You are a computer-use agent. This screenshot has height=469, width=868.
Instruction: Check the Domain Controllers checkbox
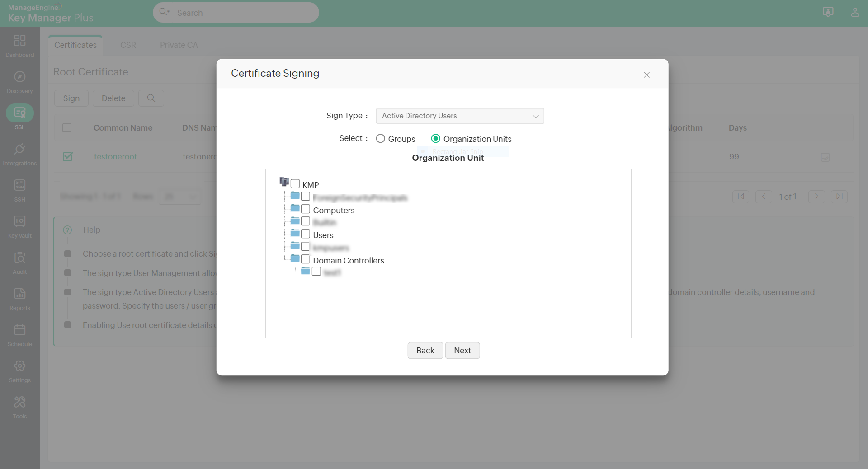[306, 259]
